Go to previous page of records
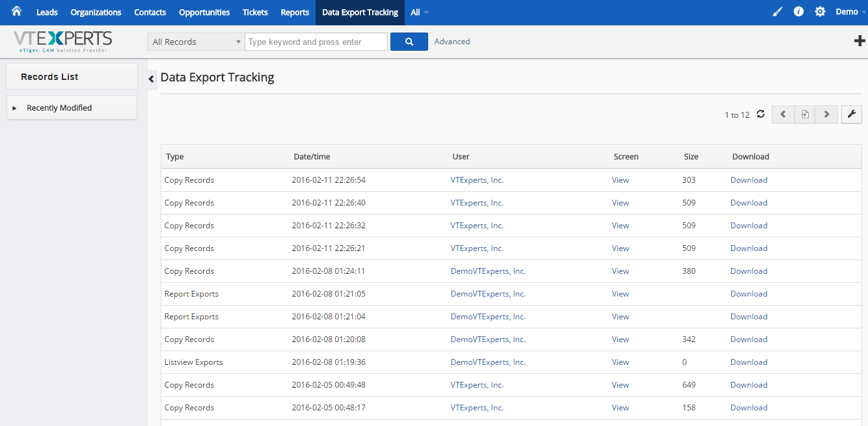 coord(783,114)
